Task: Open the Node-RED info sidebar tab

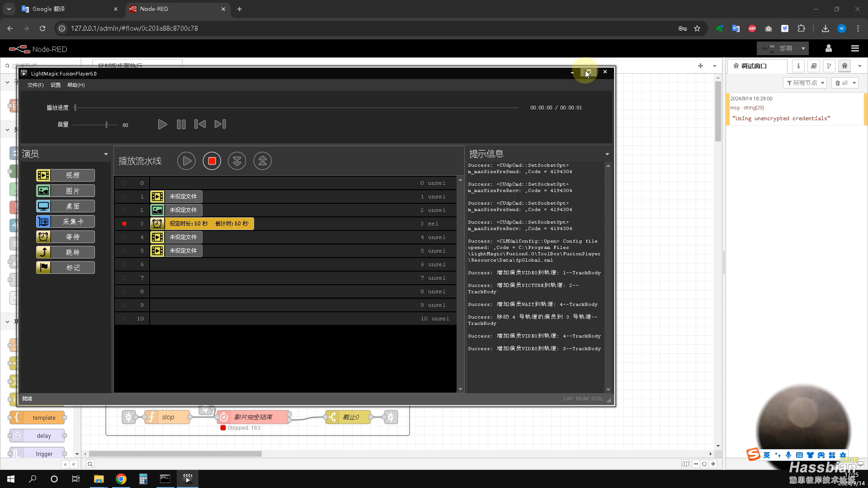Action: pyautogui.click(x=798, y=66)
